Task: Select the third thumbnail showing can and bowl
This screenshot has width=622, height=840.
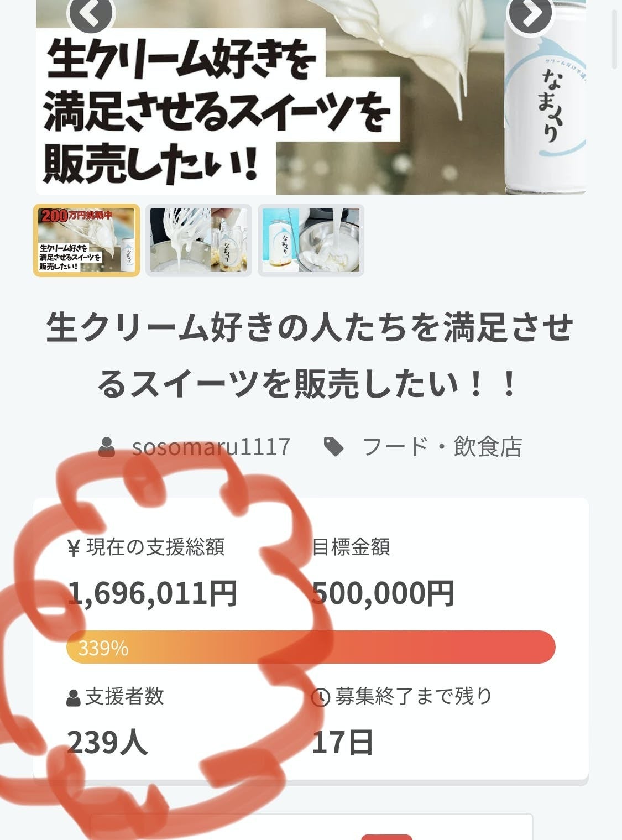Action: 311,240
